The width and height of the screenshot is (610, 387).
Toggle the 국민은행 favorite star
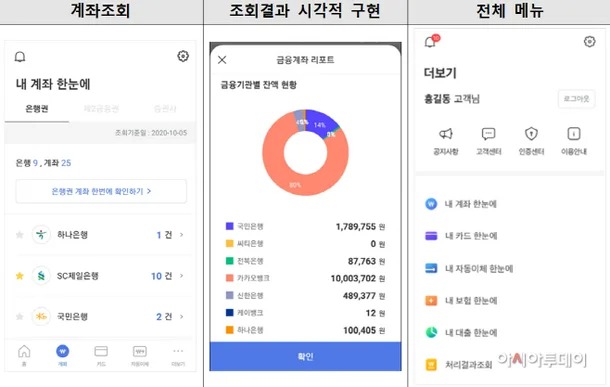pos(19,317)
